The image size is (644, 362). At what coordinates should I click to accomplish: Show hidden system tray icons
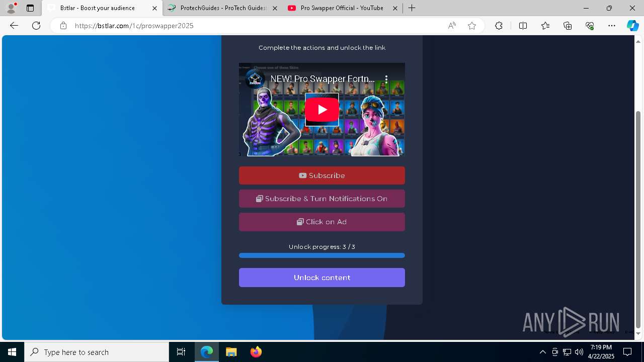[542, 352]
